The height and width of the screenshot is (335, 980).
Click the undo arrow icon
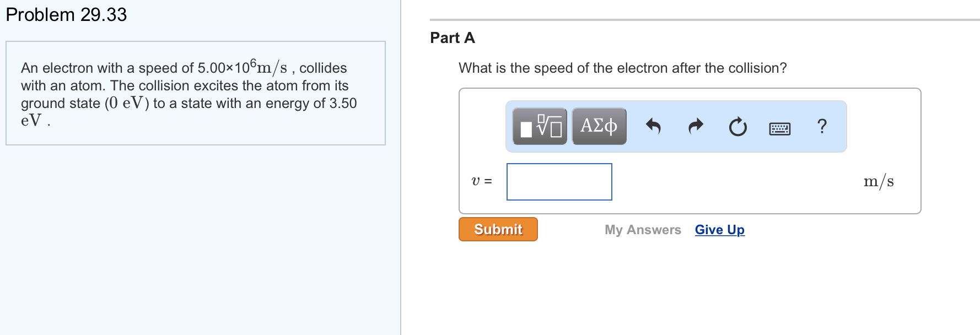653,127
